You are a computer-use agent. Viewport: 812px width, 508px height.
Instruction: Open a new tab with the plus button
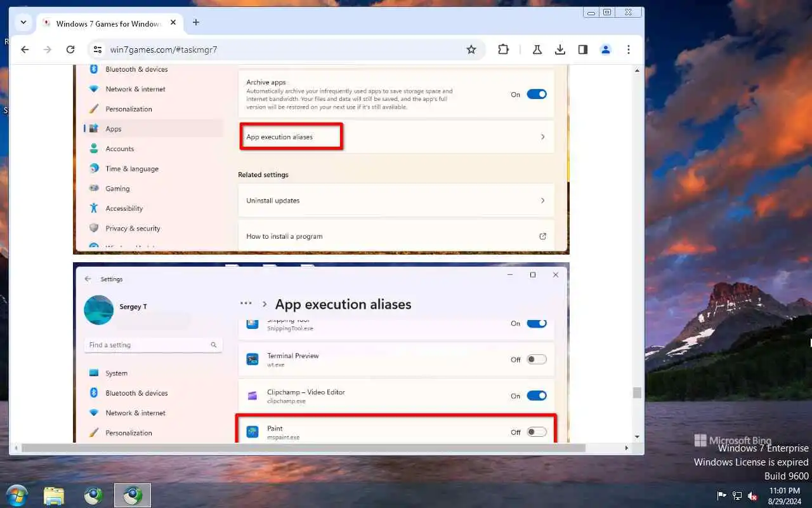196,22
